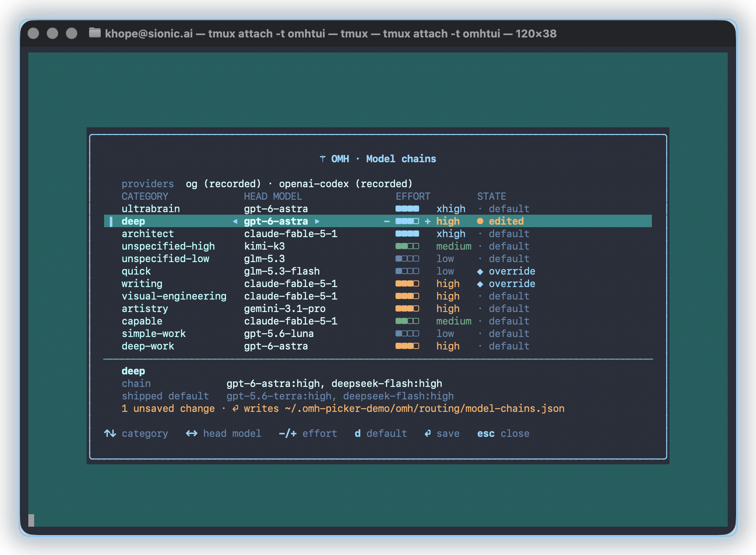
Task: Select the deep-work category row
Action: [x=378, y=346]
